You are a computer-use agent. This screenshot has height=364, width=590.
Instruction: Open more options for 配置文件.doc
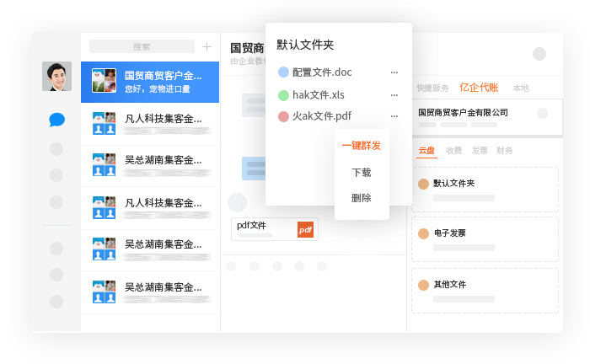pyautogui.click(x=394, y=72)
